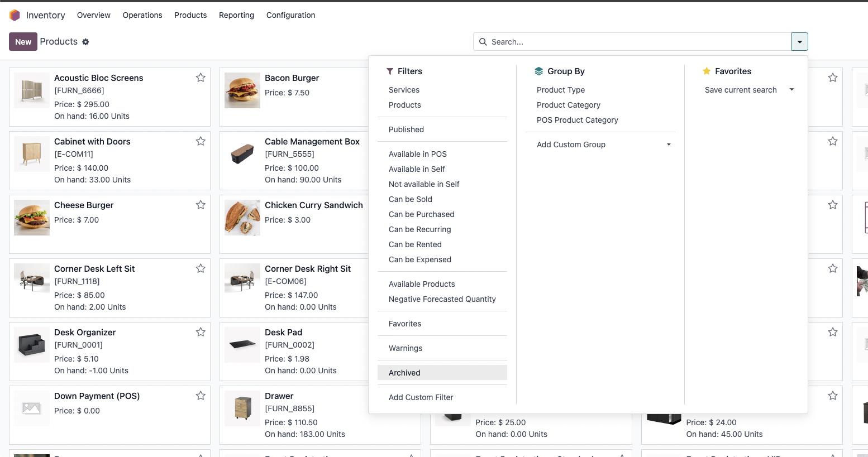Open the Drawer product thumbnail
The width and height of the screenshot is (868, 457).
click(242, 408)
